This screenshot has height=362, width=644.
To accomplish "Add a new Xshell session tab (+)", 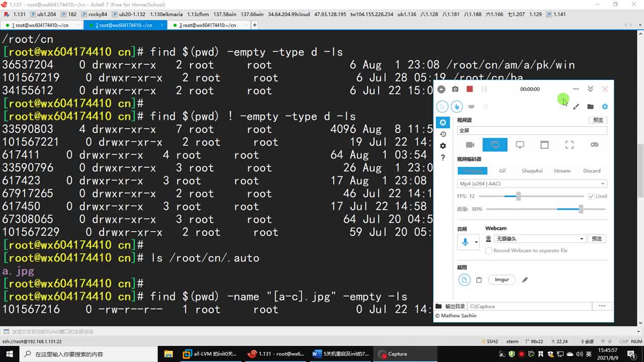I will click(x=255, y=25).
